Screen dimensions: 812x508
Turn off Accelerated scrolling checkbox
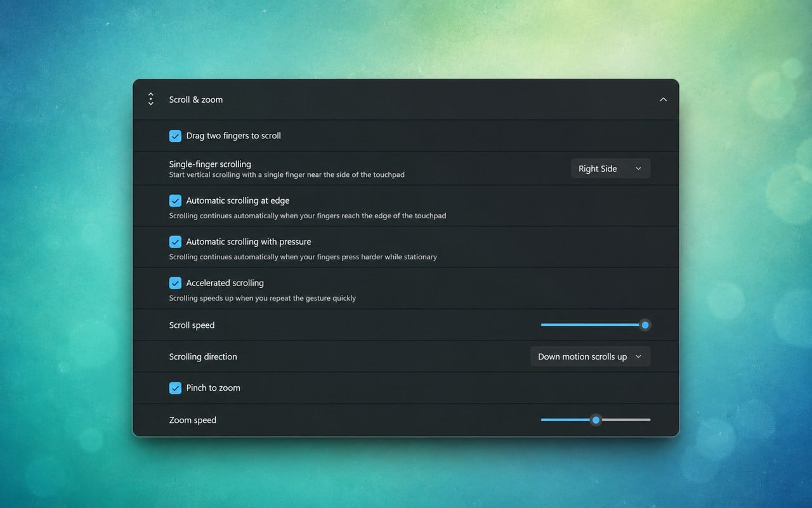175,283
